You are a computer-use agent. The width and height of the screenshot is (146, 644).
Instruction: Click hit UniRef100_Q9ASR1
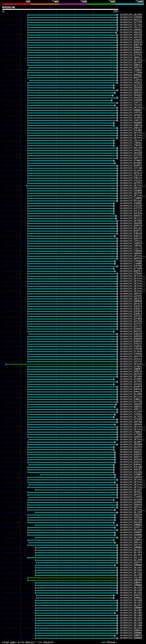(x=131, y=30)
